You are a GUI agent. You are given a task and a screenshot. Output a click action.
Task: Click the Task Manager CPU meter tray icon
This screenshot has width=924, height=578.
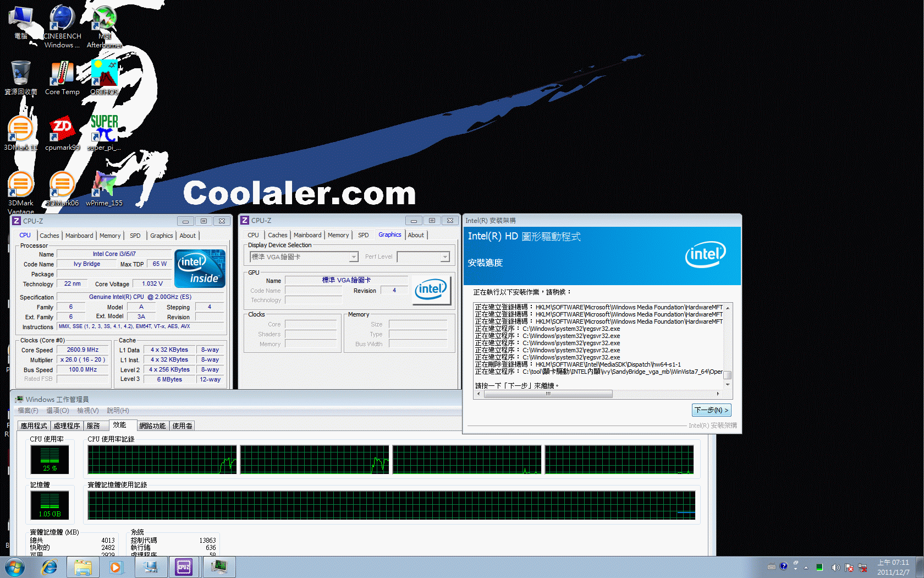tap(820, 567)
